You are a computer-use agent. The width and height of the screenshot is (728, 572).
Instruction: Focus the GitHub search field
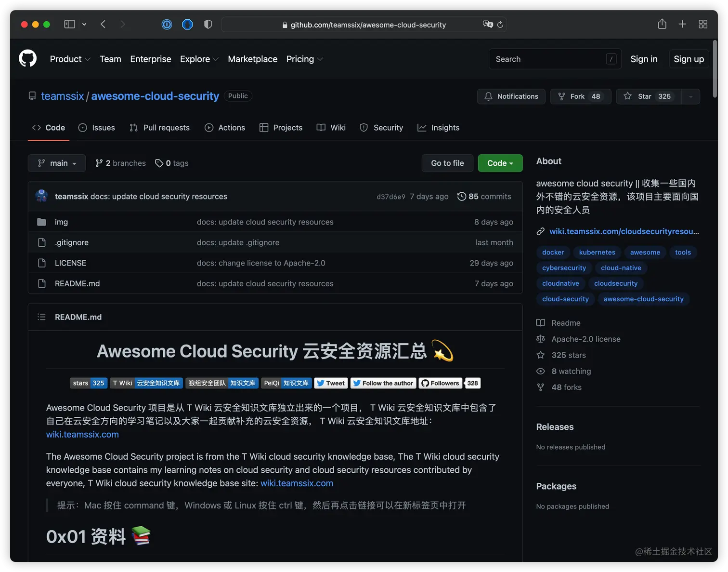555,59
